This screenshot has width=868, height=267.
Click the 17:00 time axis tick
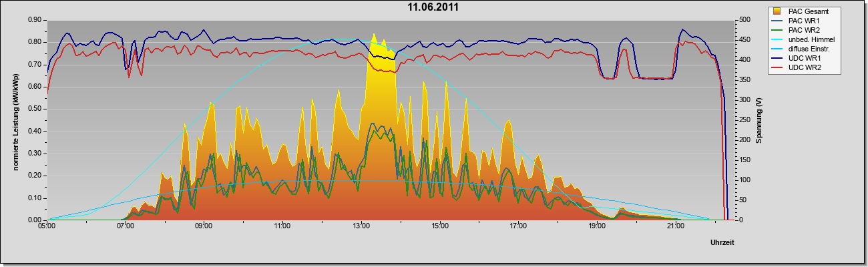click(x=519, y=228)
